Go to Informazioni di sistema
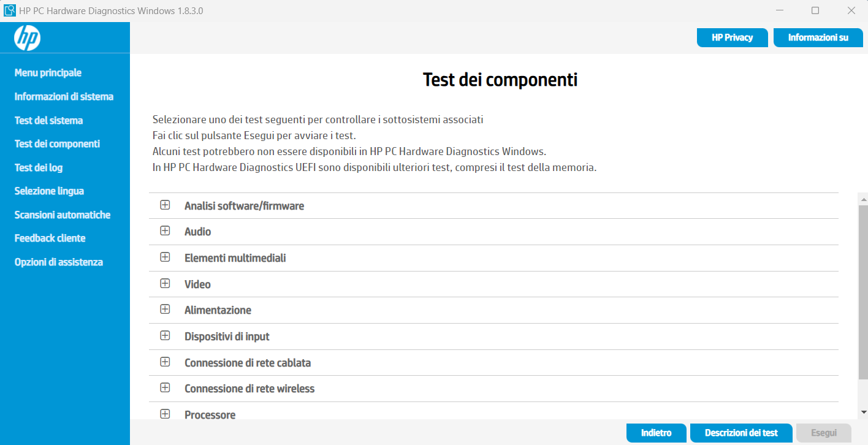This screenshot has width=868, height=445. (x=64, y=97)
